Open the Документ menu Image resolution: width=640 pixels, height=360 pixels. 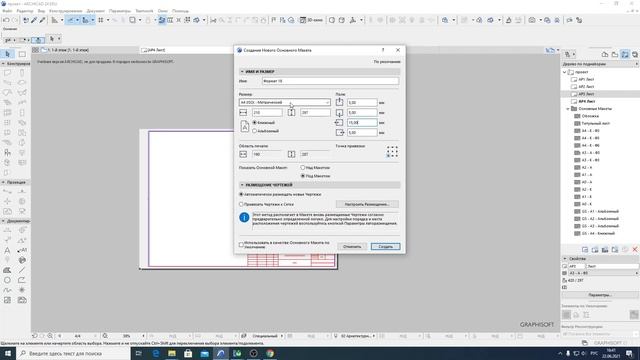(x=96, y=11)
